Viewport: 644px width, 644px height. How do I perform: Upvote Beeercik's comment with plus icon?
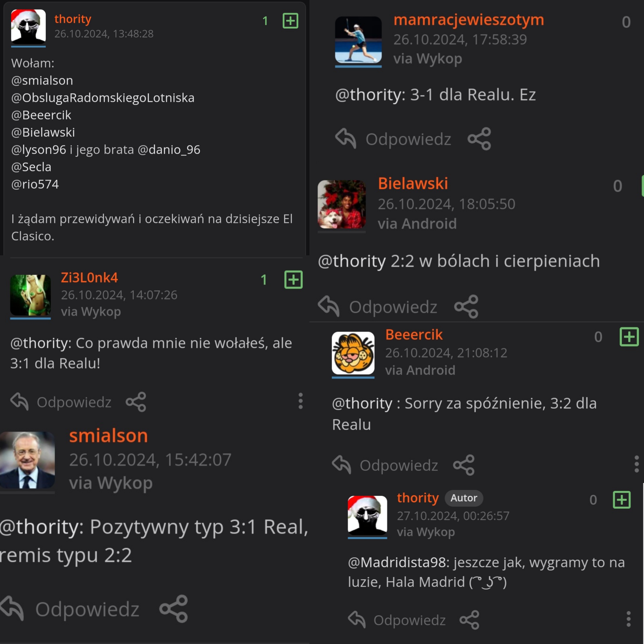629,337
